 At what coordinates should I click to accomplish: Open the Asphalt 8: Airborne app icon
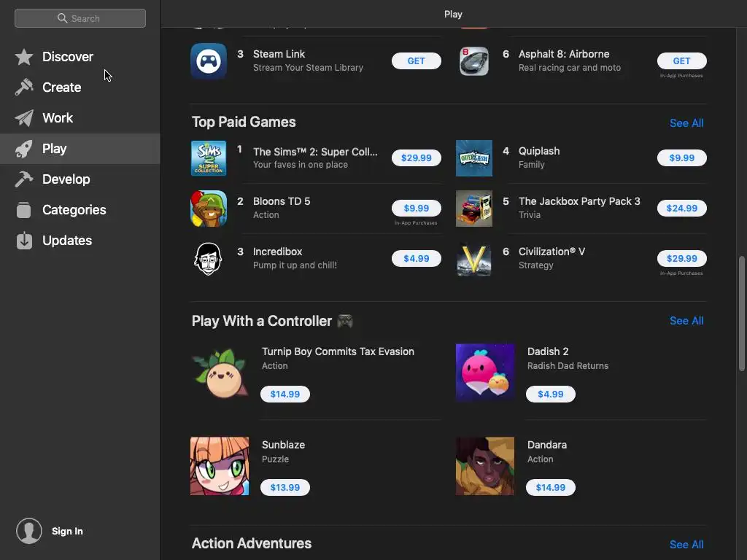click(474, 61)
